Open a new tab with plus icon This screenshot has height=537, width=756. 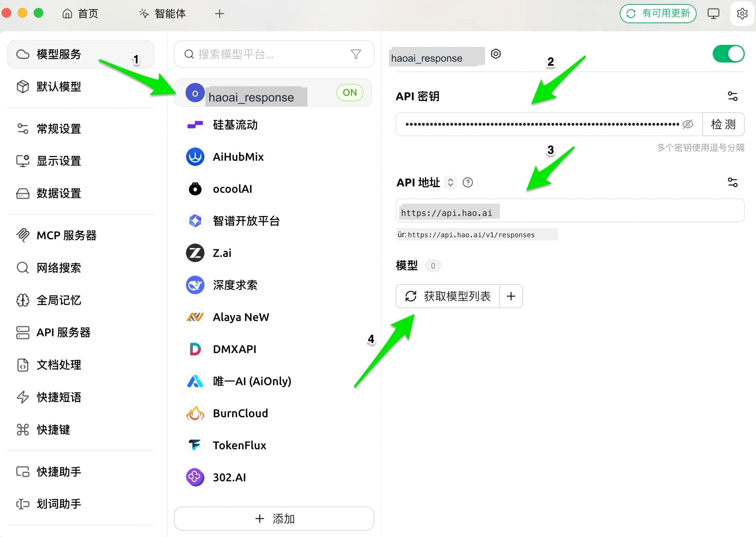[x=219, y=14]
